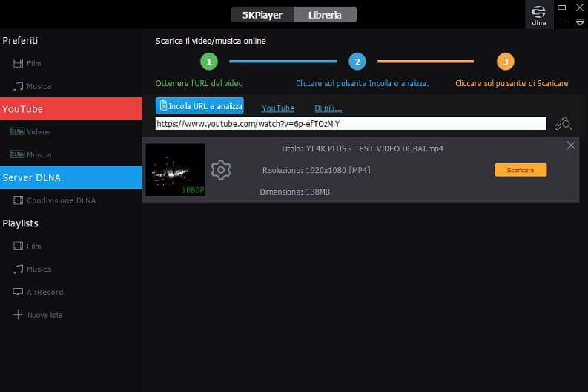Click the plus icon beside Nuova lista

pyautogui.click(x=18, y=315)
